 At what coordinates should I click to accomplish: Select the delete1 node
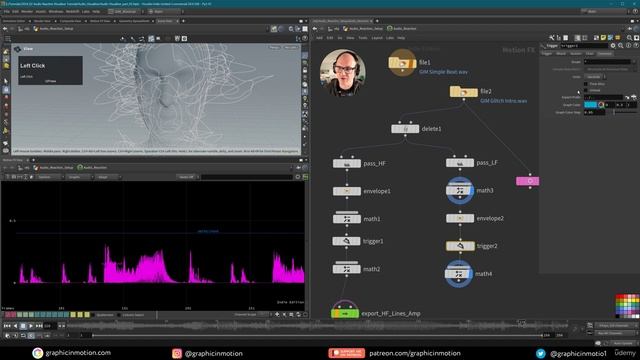pyautogui.click(x=405, y=129)
